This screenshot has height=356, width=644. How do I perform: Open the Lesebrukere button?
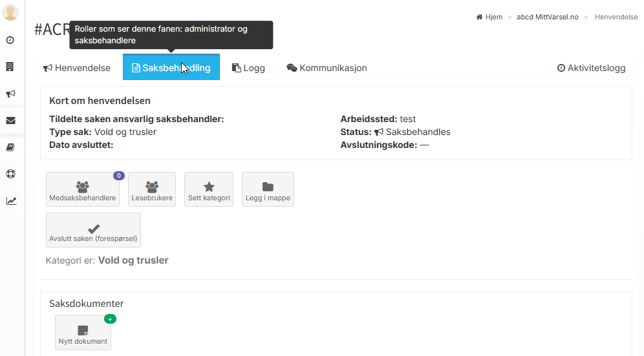point(152,189)
